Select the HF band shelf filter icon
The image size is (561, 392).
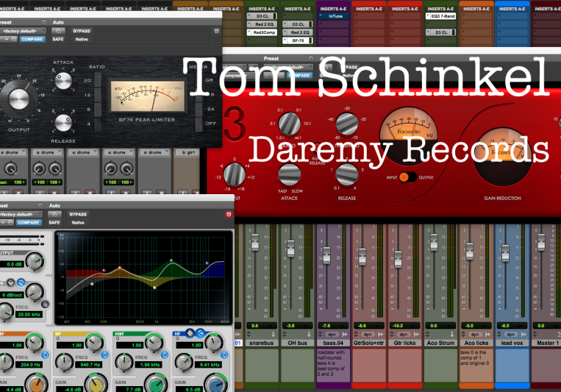(200, 333)
